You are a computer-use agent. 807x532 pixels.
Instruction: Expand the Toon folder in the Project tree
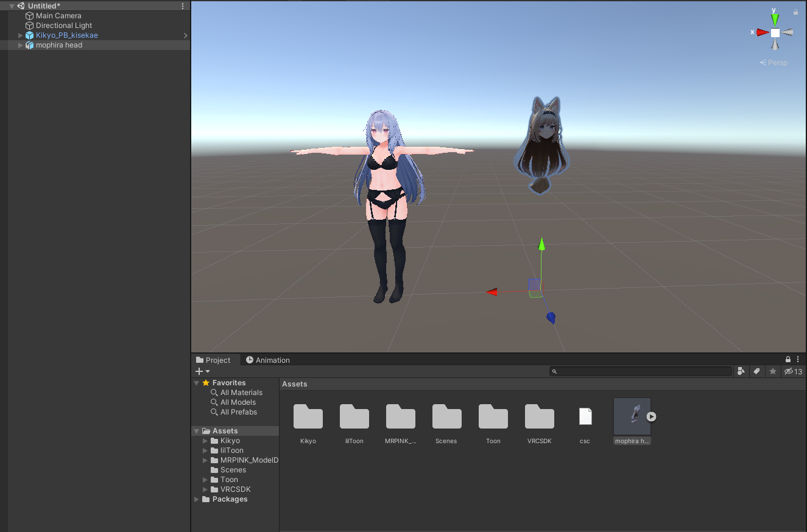(205, 480)
